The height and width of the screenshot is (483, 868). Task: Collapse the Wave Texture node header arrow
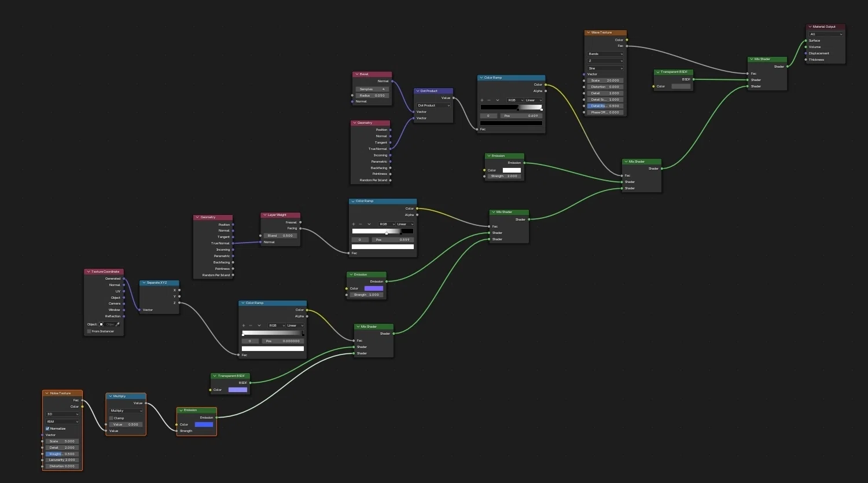[588, 33]
